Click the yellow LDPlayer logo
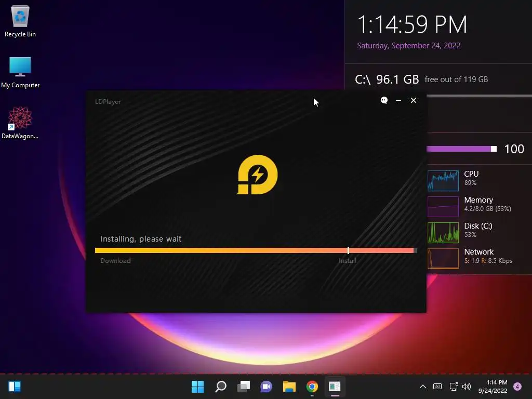This screenshot has height=399, width=532. [257, 175]
